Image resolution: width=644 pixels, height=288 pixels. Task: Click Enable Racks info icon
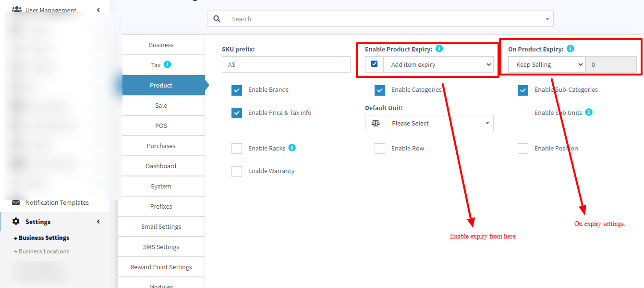pos(292,148)
